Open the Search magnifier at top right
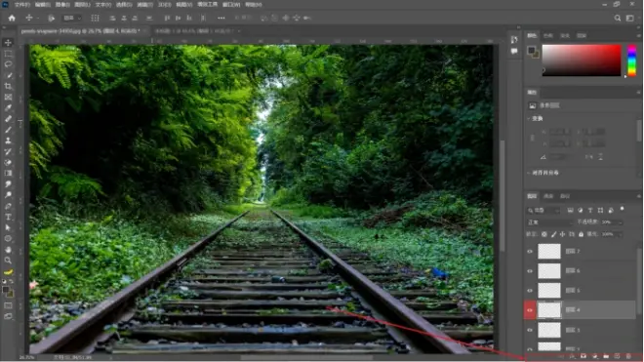The image size is (644, 362). [618, 19]
